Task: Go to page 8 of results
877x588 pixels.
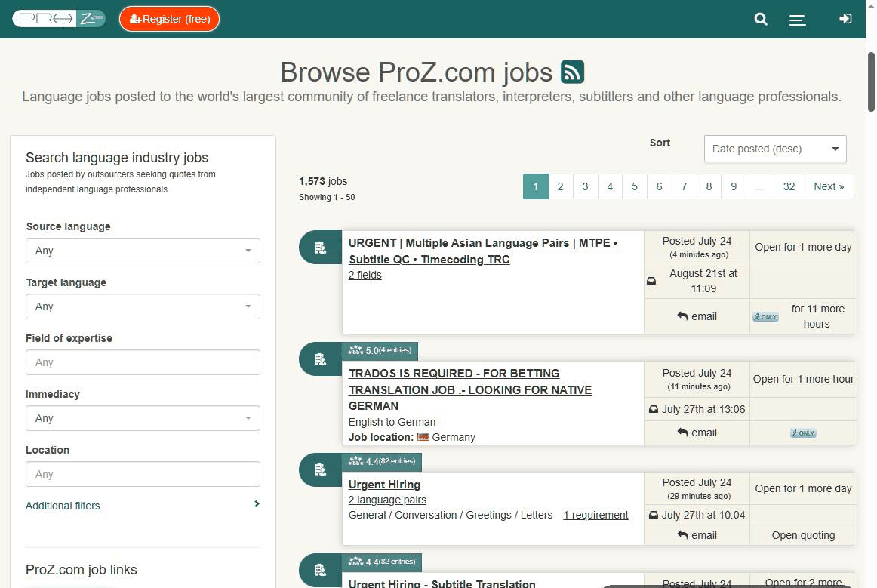Action: [709, 186]
